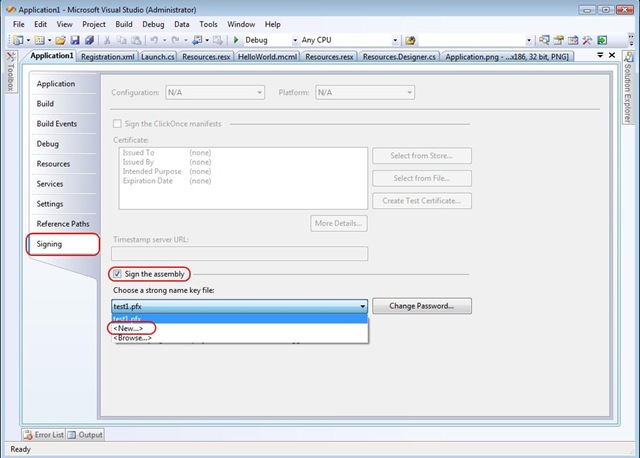640x458 pixels.
Task: Open the Configuration dropdown
Action: coord(215,93)
